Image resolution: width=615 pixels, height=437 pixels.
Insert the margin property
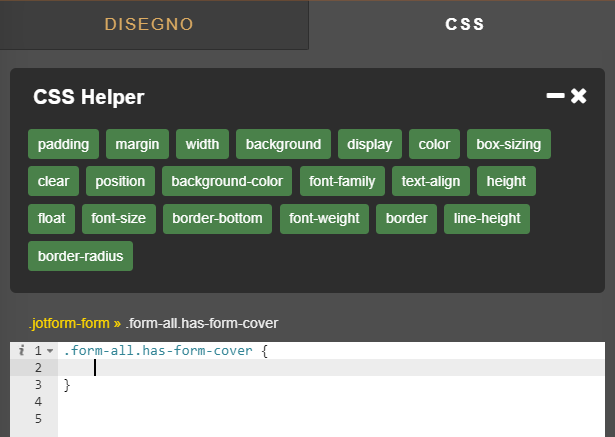(137, 144)
